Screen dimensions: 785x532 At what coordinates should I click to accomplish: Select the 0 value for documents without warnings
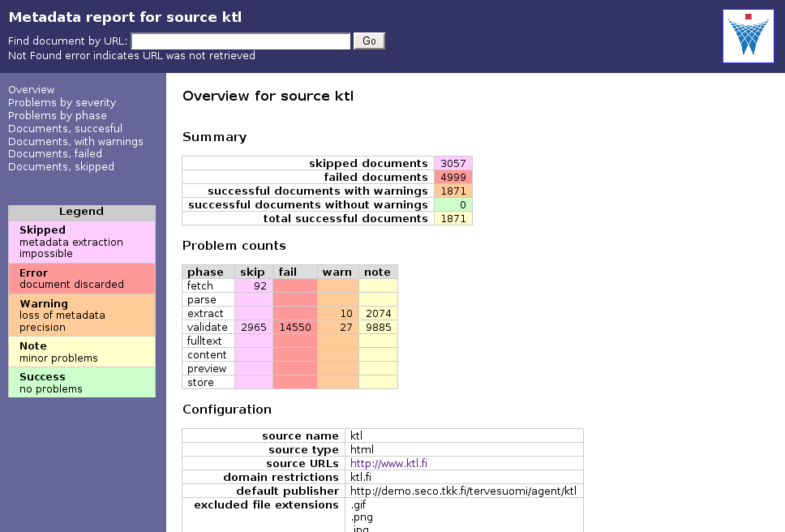(x=453, y=204)
